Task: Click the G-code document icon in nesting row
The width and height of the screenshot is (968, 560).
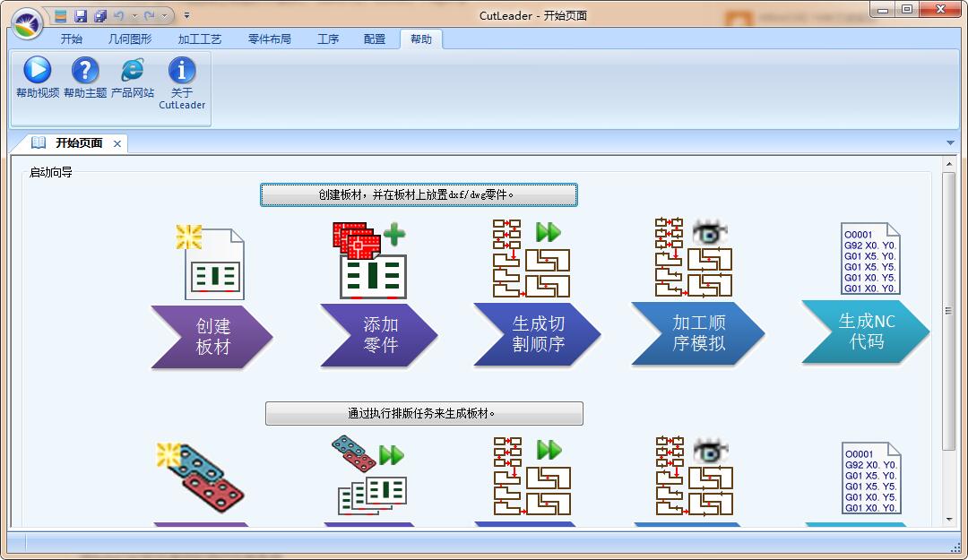Action: tap(871, 478)
